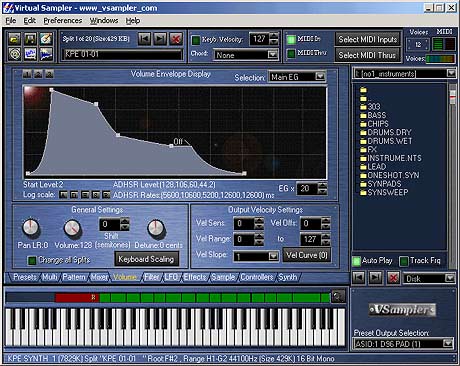Click browser red X delete button
This screenshot has width=460, height=366.
pos(393,277)
